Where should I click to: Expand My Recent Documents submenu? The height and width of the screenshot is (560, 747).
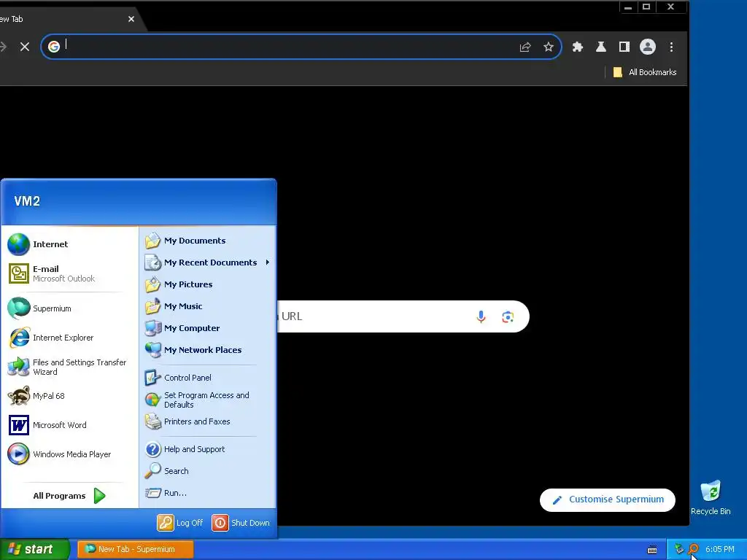pyautogui.click(x=207, y=262)
